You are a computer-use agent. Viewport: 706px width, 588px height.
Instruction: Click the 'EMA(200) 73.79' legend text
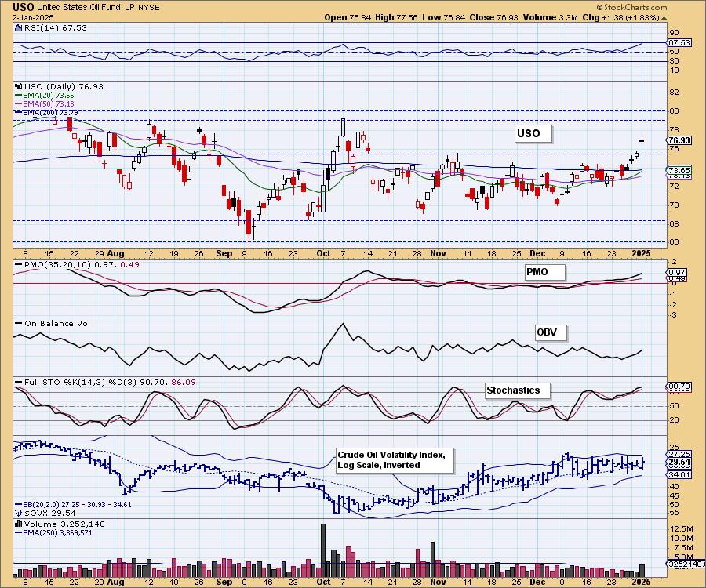50,112
